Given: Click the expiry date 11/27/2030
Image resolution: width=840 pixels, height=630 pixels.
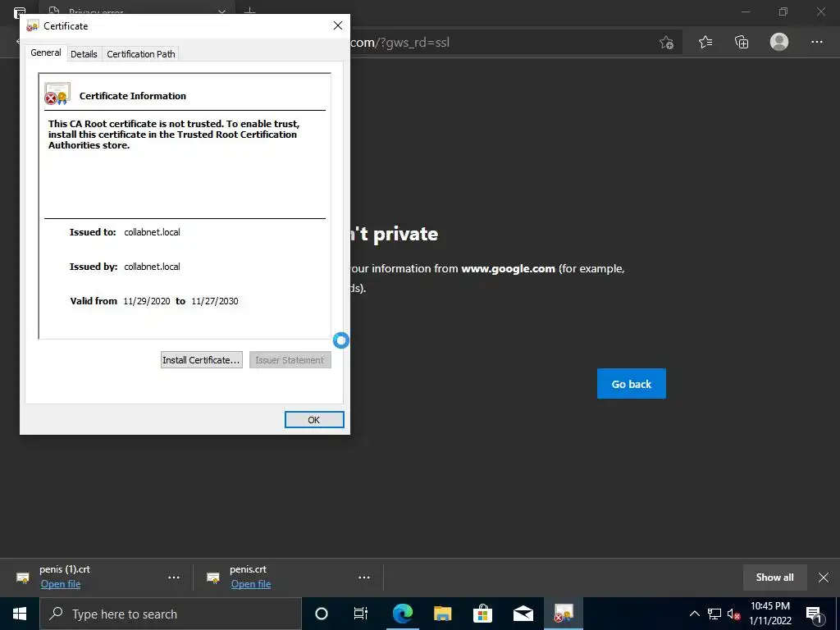Looking at the screenshot, I should [x=215, y=301].
